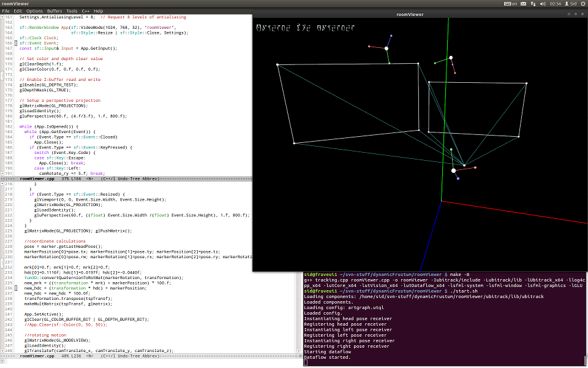Open the network connections indicator

[x=533, y=4]
